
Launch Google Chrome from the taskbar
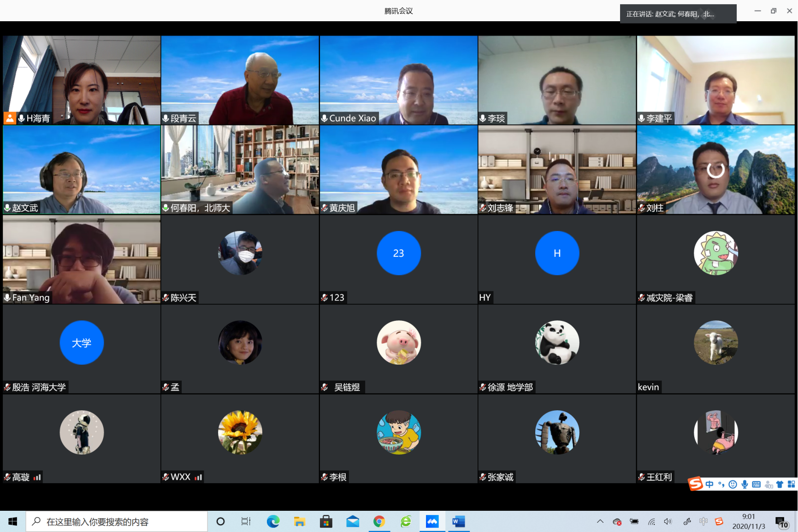379,521
